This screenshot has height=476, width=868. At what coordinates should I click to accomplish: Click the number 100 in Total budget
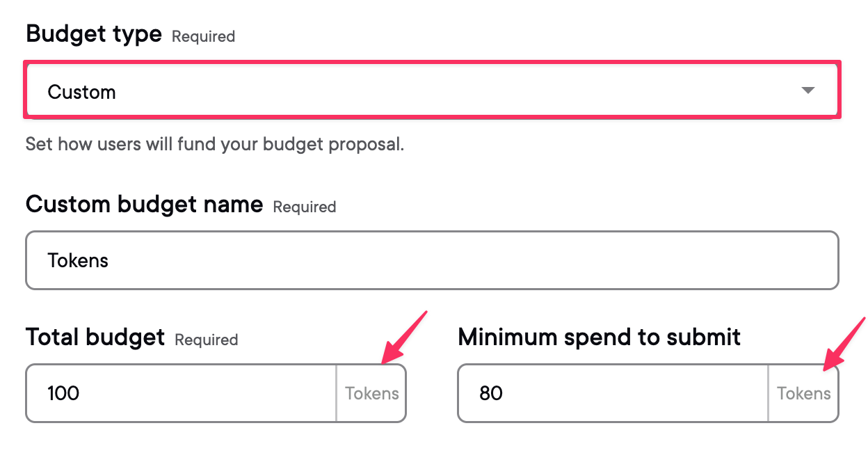(63, 393)
